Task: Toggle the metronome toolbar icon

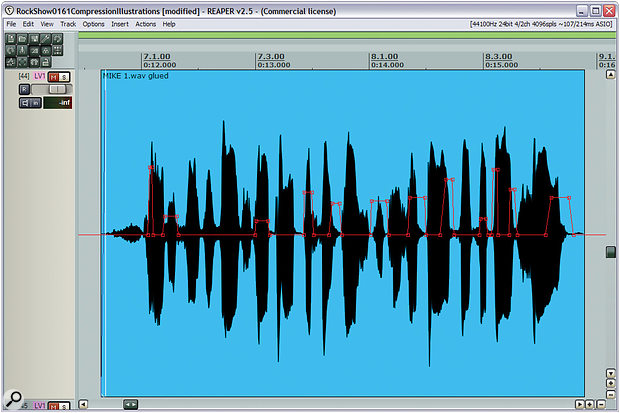Action: click(23, 50)
